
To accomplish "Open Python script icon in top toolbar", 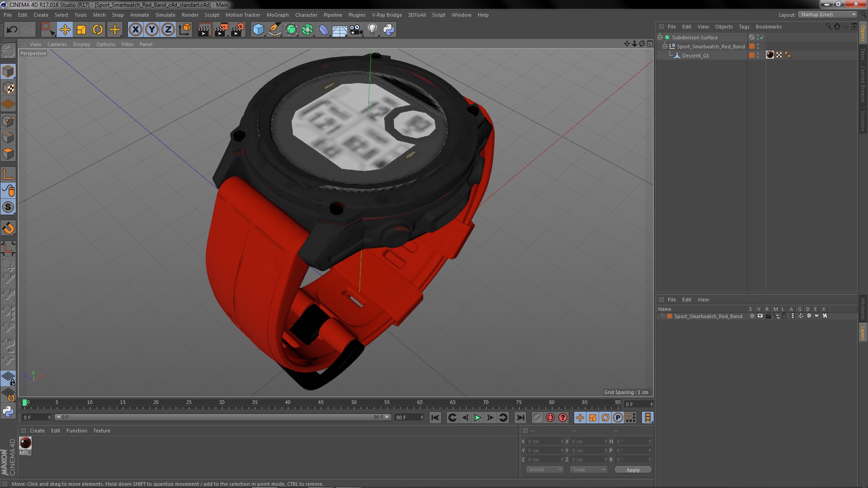I will (389, 30).
